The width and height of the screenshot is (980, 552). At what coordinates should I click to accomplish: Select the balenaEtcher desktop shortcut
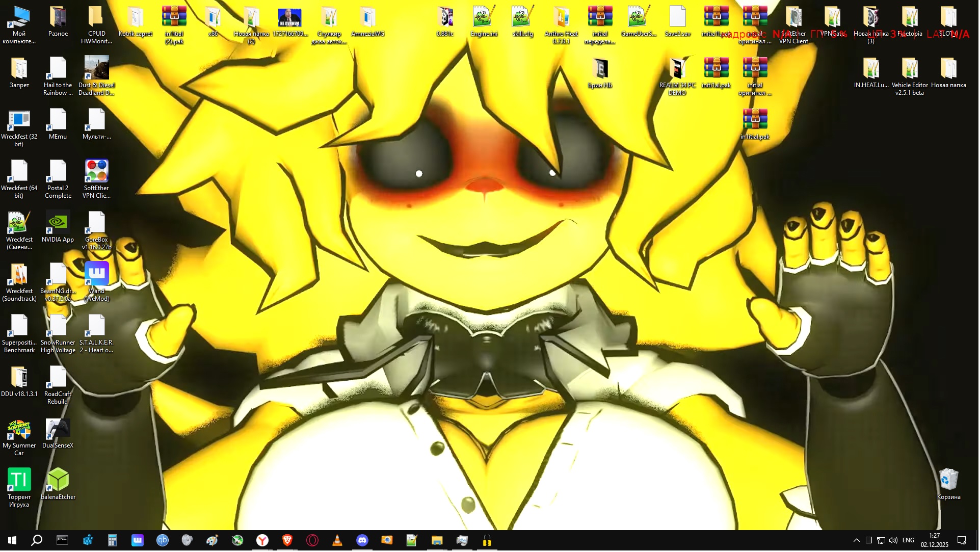(58, 485)
